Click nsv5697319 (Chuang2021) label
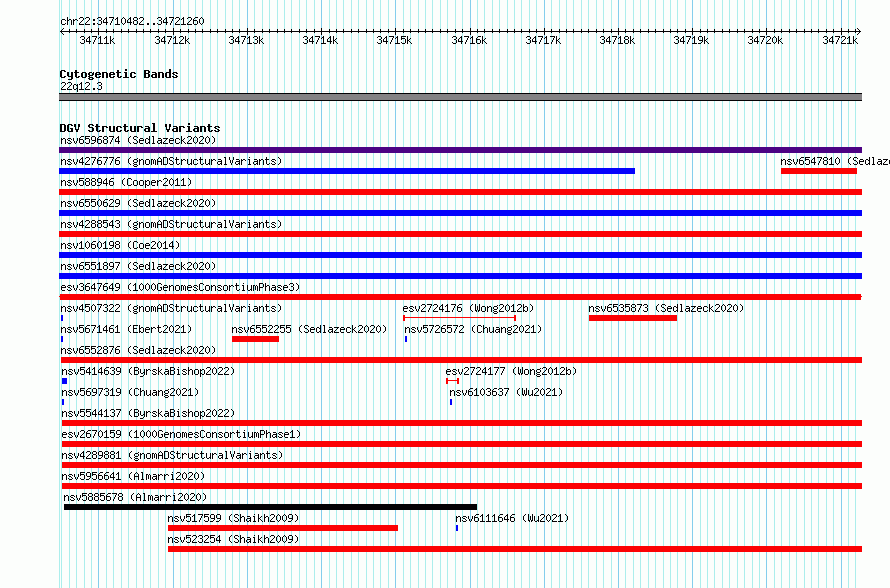Image resolution: width=890 pixels, height=588 pixels. tap(130, 392)
